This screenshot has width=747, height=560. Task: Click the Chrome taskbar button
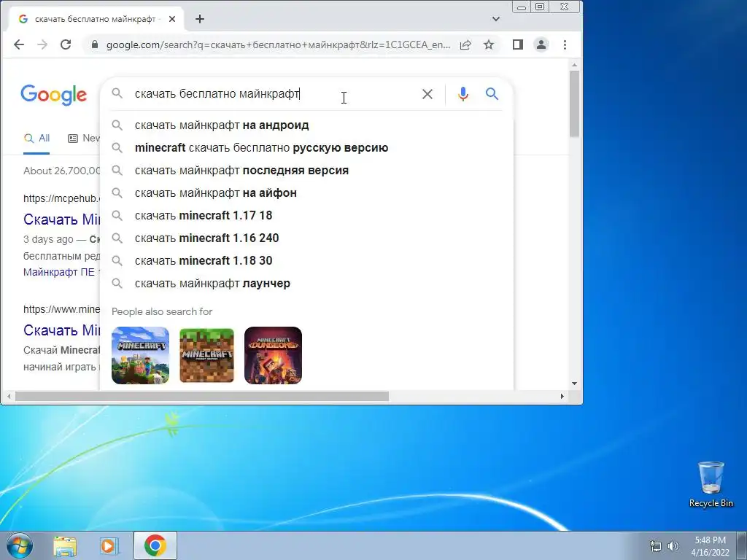point(155,545)
